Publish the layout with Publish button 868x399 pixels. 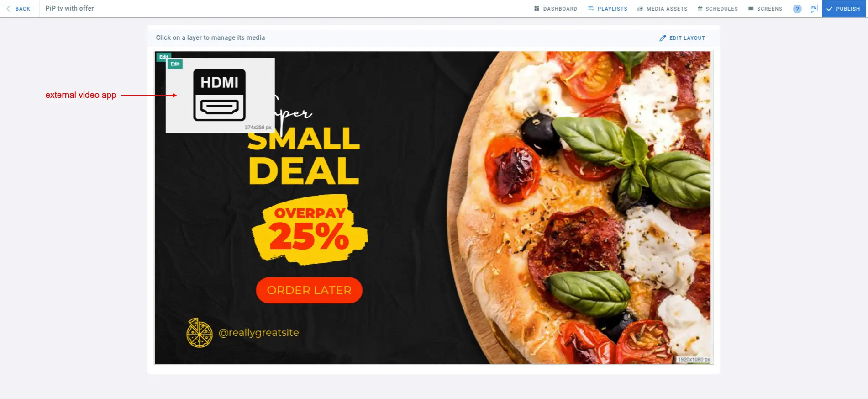point(844,9)
